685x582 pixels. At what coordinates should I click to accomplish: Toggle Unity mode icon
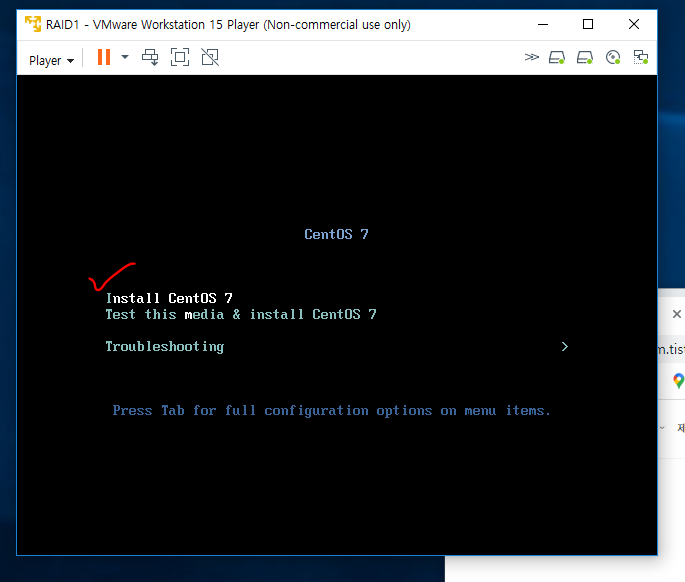pos(210,57)
